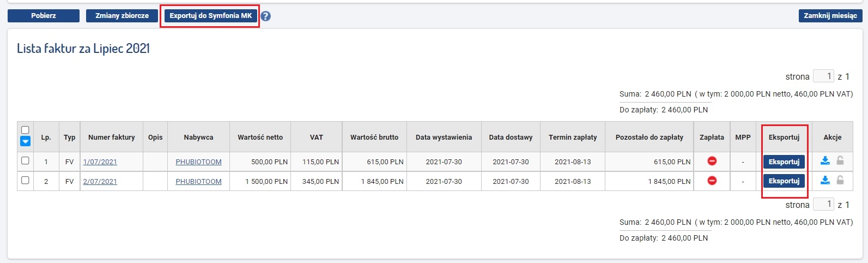Expand the blue selection dropdown arrow in header
868x263 pixels.
25,141
